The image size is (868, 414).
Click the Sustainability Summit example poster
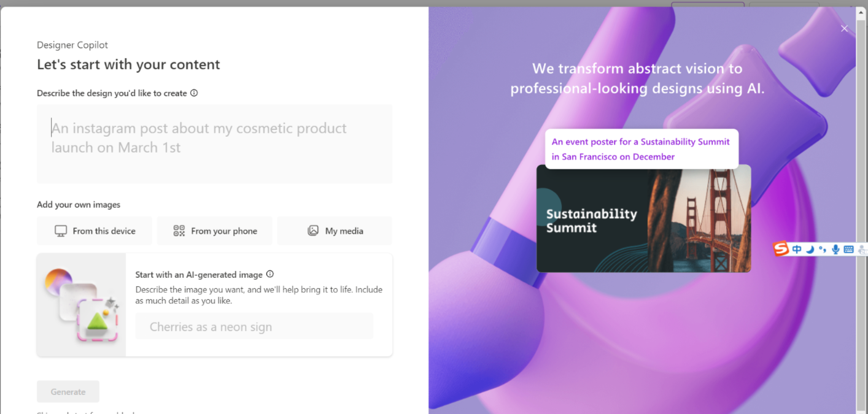tap(643, 219)
